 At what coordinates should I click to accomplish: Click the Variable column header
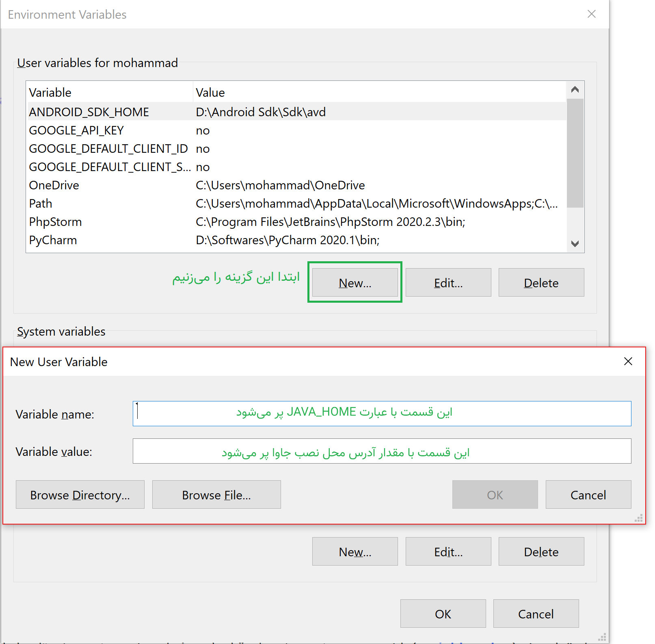coord(109,92)
